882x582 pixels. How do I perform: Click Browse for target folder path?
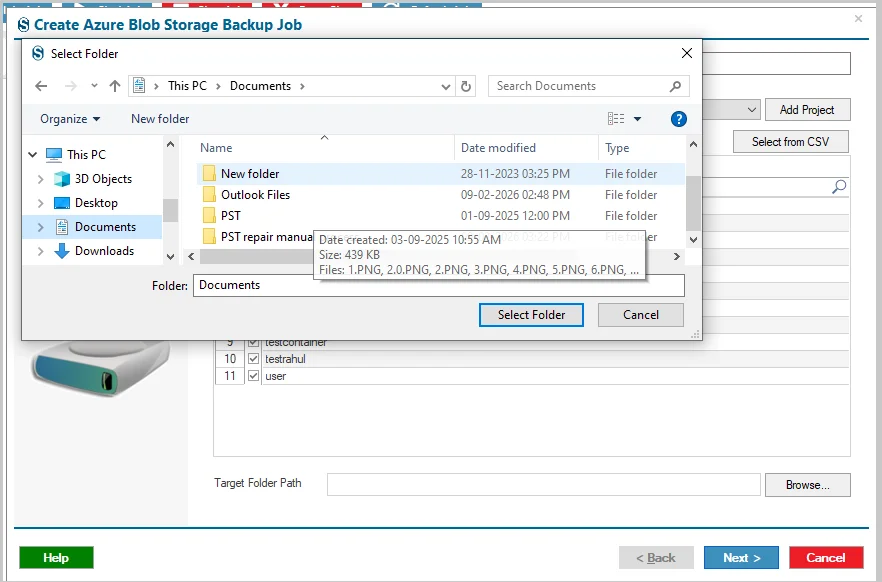807,485
